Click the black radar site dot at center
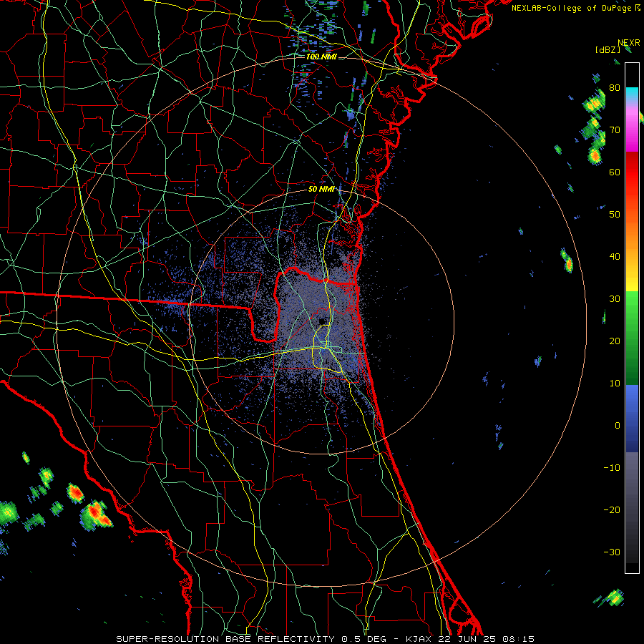The height and width of the screenshot is (644, 644). click(x=322, y=321)
